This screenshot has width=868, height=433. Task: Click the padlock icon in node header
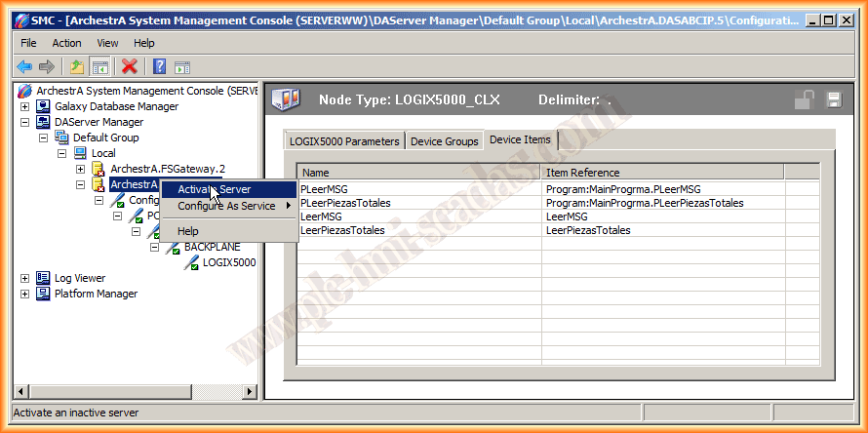[x=805, y=99]
